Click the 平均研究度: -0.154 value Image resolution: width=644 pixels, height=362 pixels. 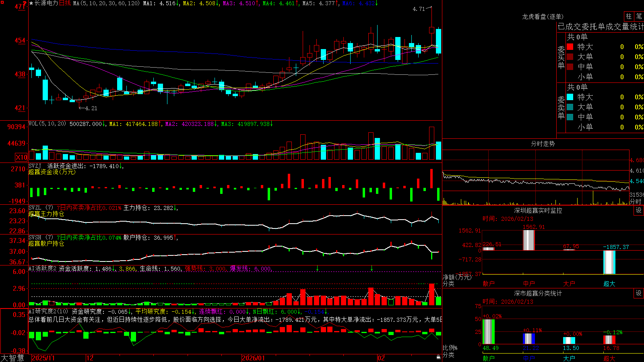pyautogui.click(x=163, y=311)
